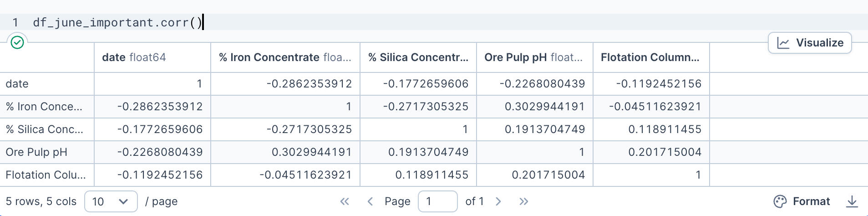This screenshot has width=868, height=216.
Task: Jump to the last page of results
Action: tap(524, 201)
